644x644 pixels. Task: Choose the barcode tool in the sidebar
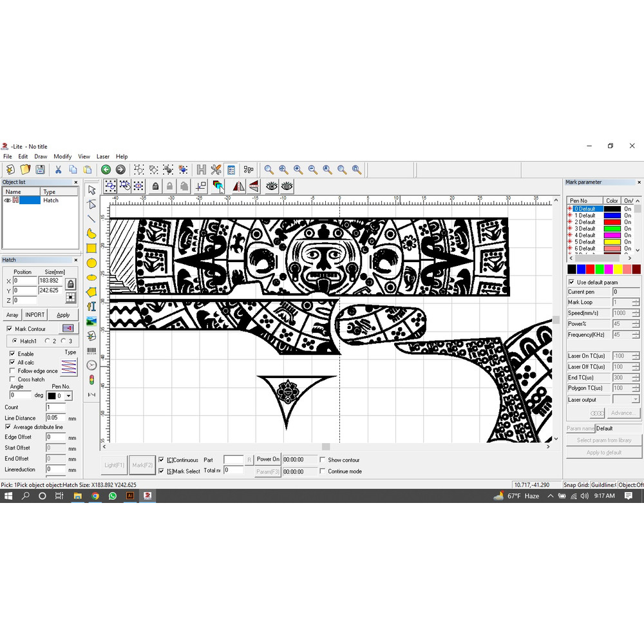[91, 350]
